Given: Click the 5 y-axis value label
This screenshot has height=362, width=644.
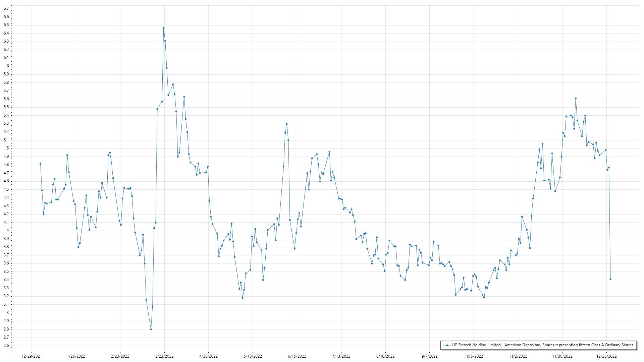Looking at the screenshot, I should coord(8,148).
